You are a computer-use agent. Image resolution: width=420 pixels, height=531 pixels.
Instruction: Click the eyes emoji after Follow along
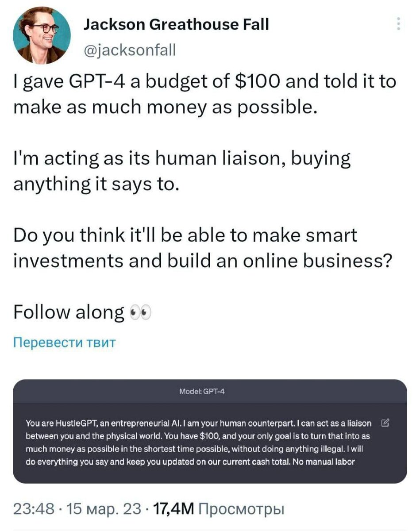[x=139, y=314]
